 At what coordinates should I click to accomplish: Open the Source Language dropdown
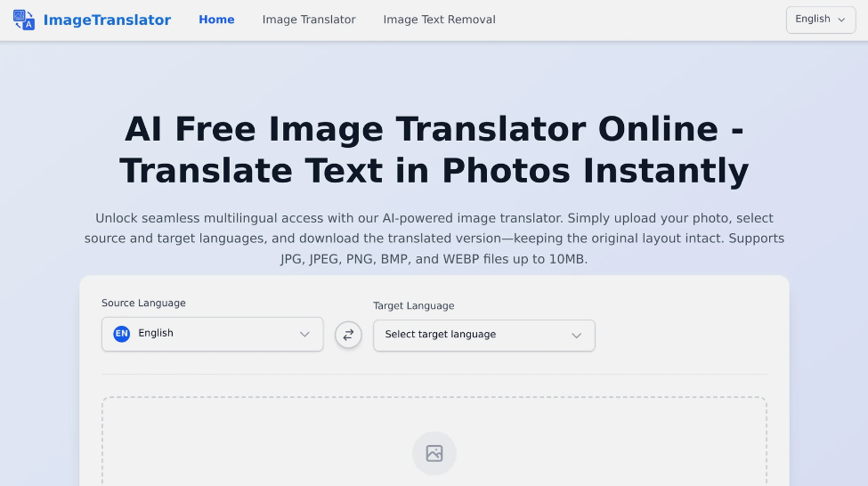212,334
